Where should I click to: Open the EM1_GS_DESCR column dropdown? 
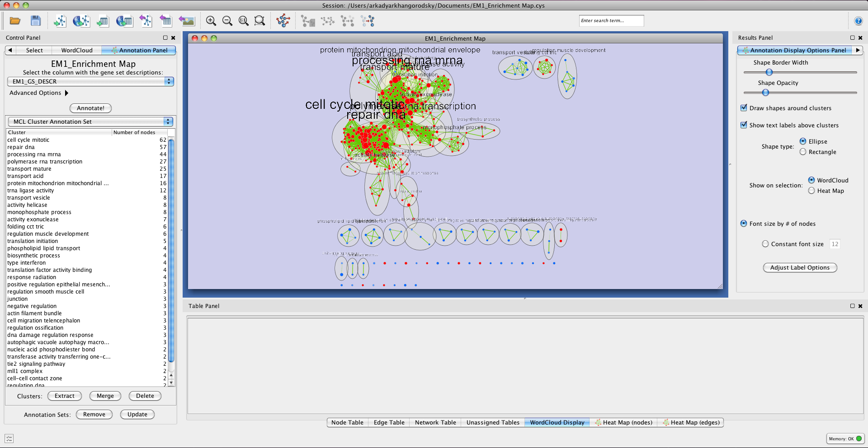pos(90,81)
